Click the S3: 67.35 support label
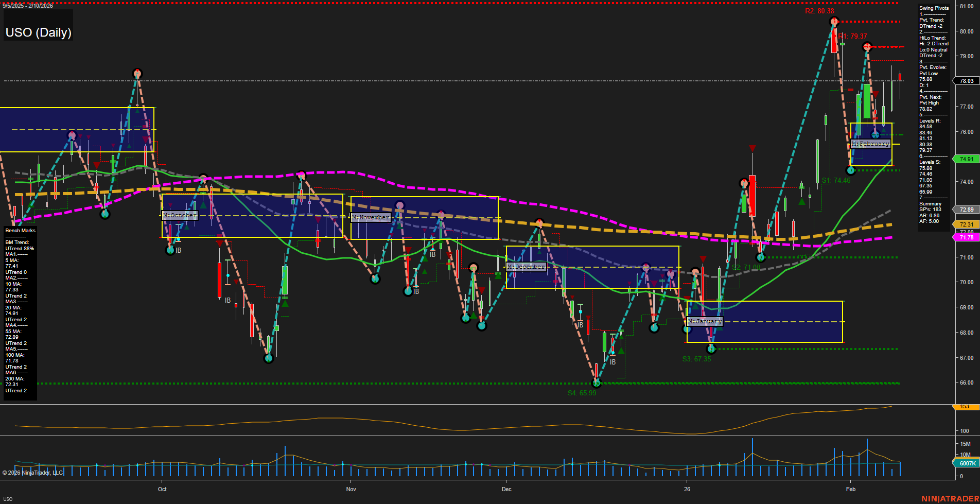Image resolution: width=980 pixels, height=504 pixels. click(696, 359)
